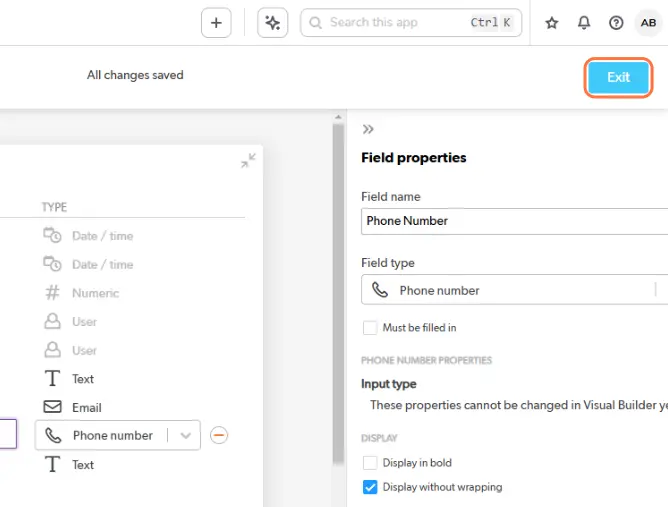
Task: Open the AI sparkle assistant
Action: (x=273, y=23)
